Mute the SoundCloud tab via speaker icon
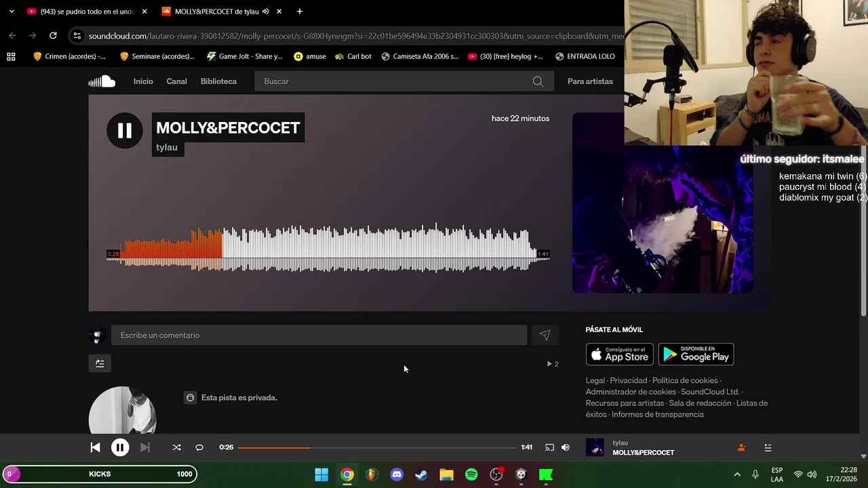 coord(266,12)
